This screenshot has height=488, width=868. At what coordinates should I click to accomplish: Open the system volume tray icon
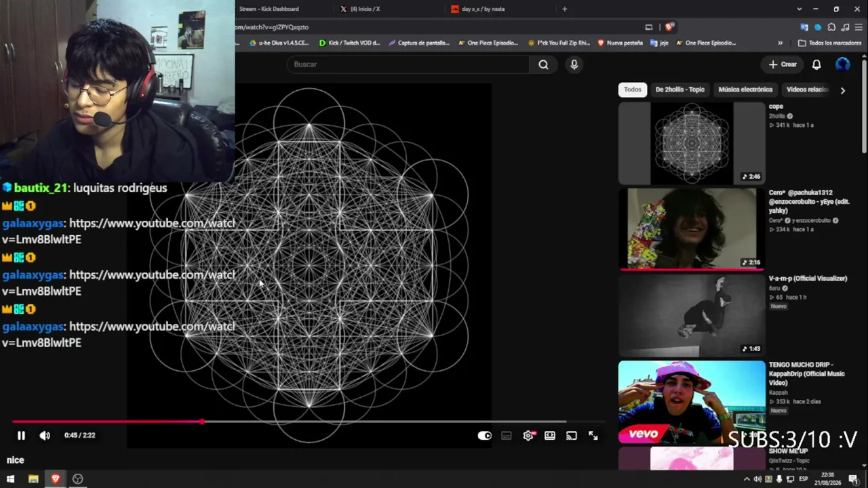(757, 479)
